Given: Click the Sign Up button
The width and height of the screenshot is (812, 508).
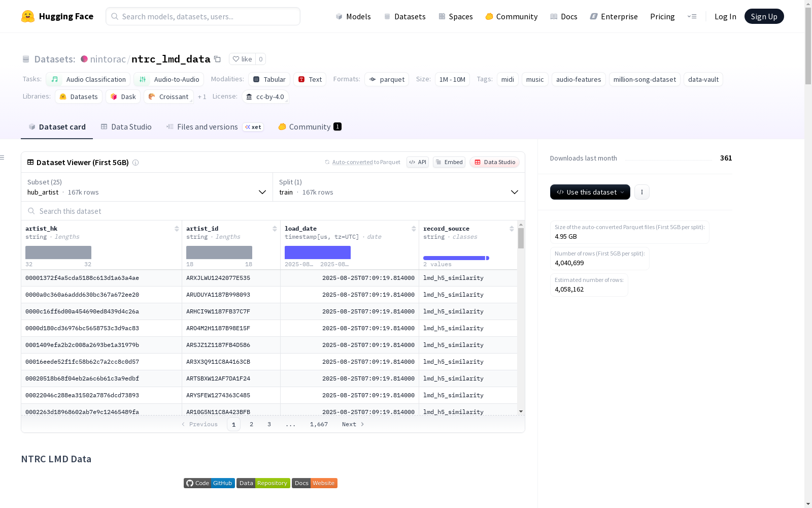Looking at the screenshot, I should [x=764, y=16].
